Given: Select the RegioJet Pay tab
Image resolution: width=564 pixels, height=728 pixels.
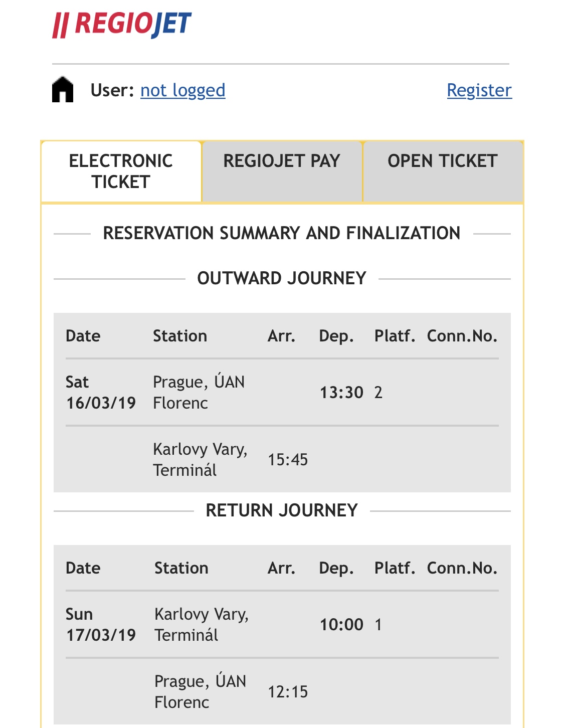Looking at the screenshot, I should 282,171.
